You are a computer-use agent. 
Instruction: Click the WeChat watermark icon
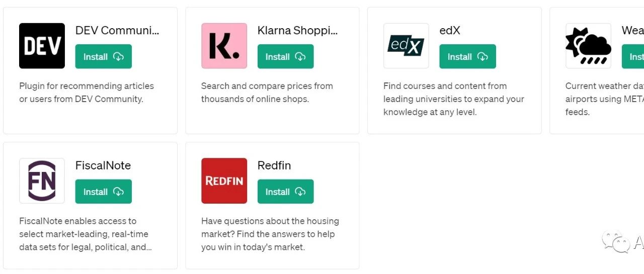616,242
